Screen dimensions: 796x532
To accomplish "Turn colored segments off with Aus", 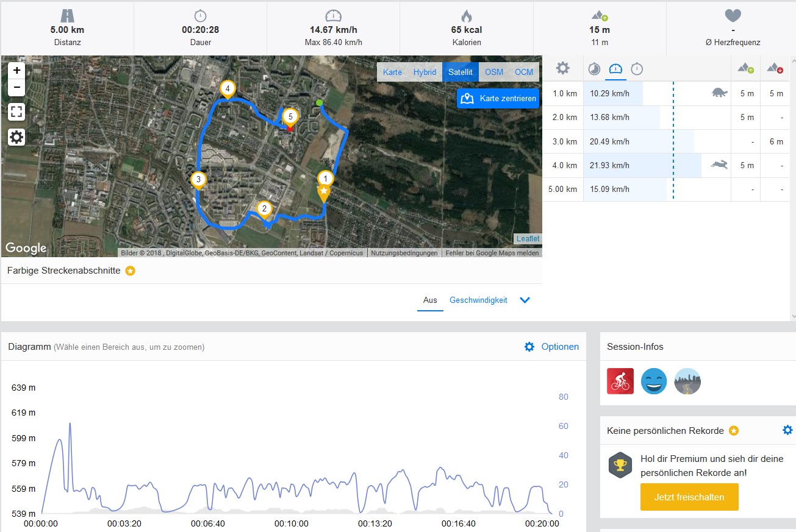I will click(430, 300).
